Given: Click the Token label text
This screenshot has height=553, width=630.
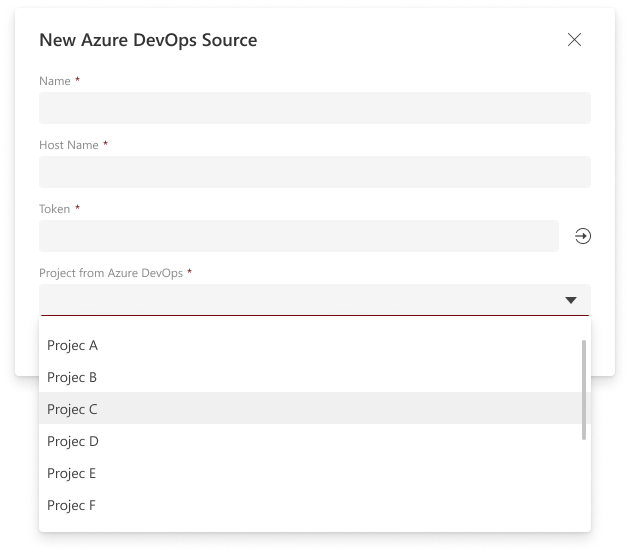Looking at the screenshot, I should coord(55,209).
